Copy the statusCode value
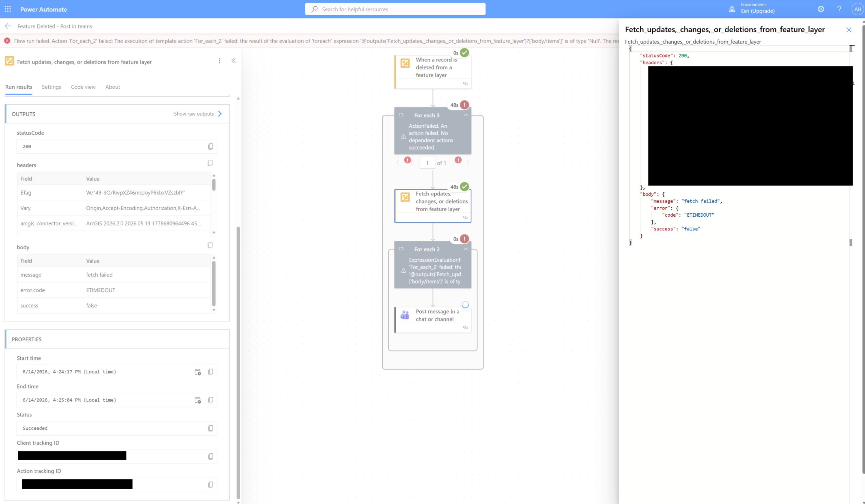 (211, 147)
